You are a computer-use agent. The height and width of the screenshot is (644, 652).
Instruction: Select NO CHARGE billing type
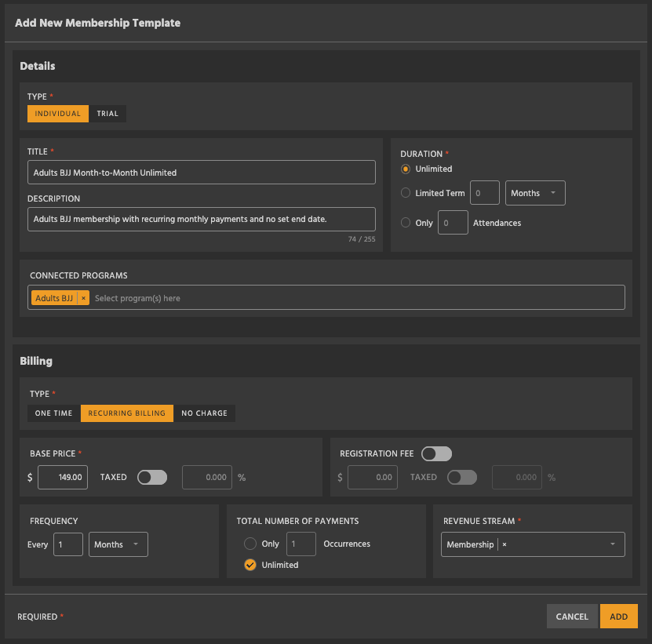[204, 413]
